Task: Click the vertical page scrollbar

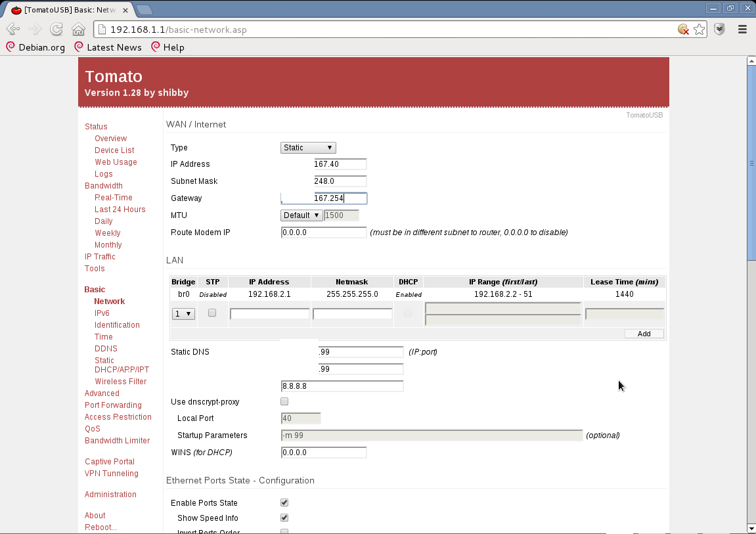Action: [x=751, y=164]
